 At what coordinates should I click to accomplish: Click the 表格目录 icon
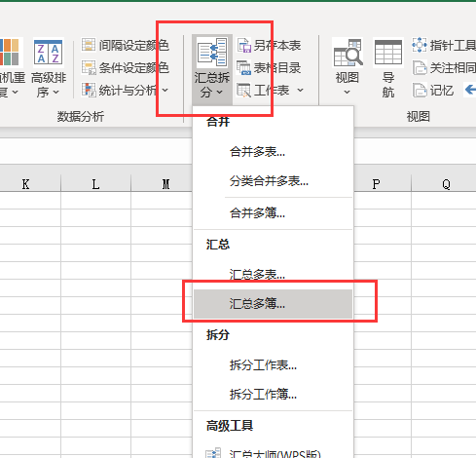pyautogui.click(x=244, y=67)
